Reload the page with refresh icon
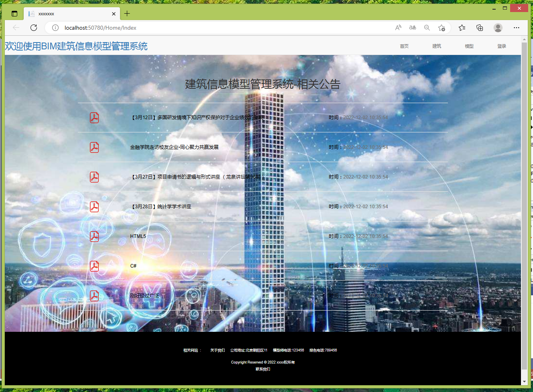The width and height of the screenshot is (533, 392). pyautogui.click(x=34, y=28)
